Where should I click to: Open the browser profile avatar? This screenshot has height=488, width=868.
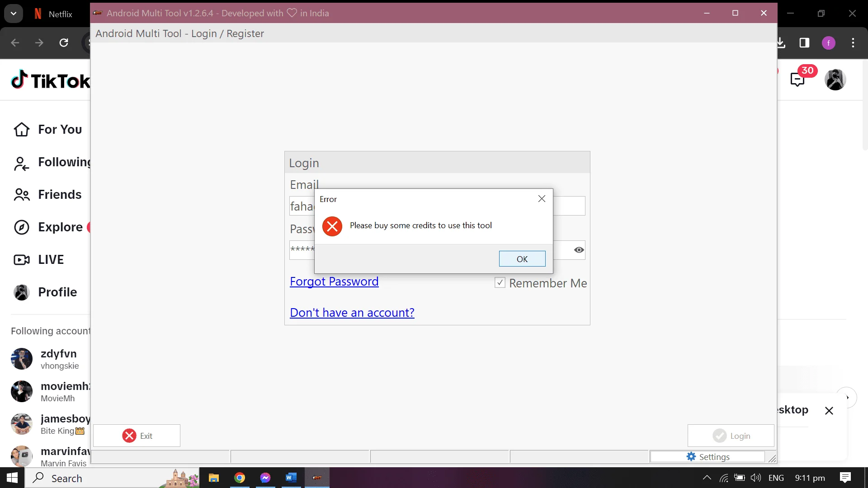(829, 43)
